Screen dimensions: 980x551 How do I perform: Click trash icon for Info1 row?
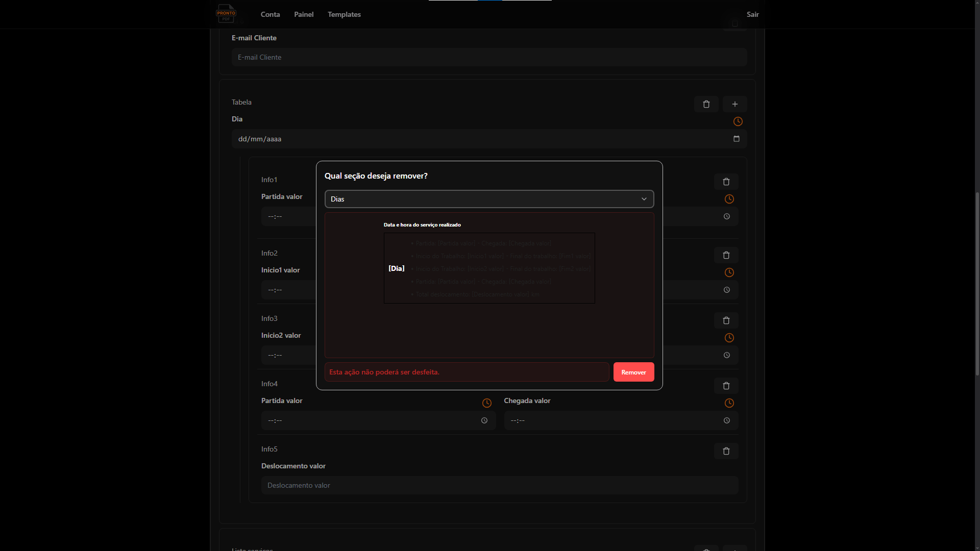click(726, 182)
